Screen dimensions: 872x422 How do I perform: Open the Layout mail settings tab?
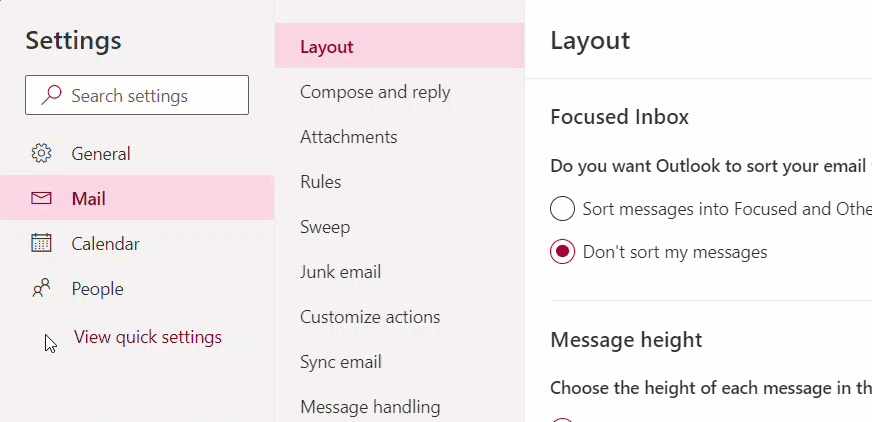[x=399, y=47]
